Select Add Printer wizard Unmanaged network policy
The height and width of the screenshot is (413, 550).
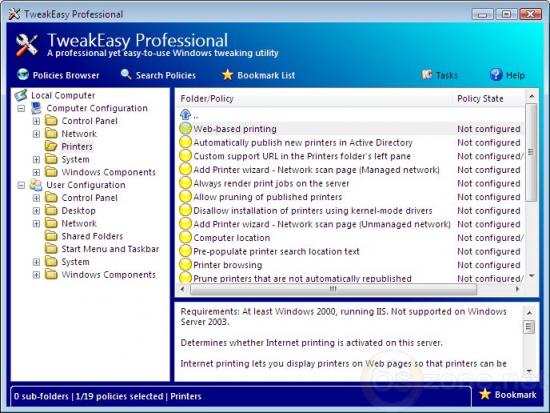351,224
